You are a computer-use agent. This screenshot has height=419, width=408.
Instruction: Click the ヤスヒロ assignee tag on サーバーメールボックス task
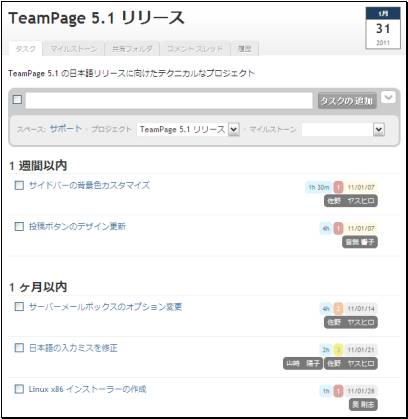click(351, 322)
